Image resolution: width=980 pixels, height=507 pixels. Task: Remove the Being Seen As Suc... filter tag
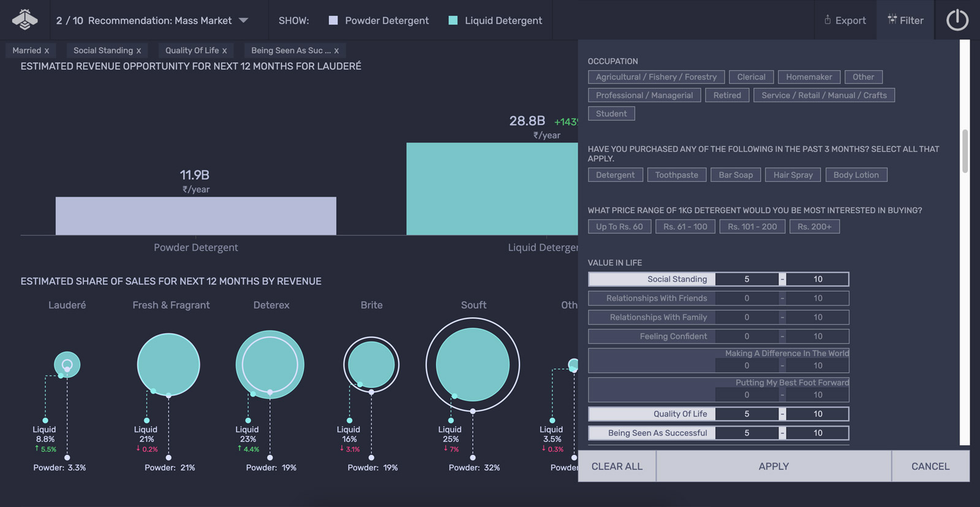coord(336,51)
